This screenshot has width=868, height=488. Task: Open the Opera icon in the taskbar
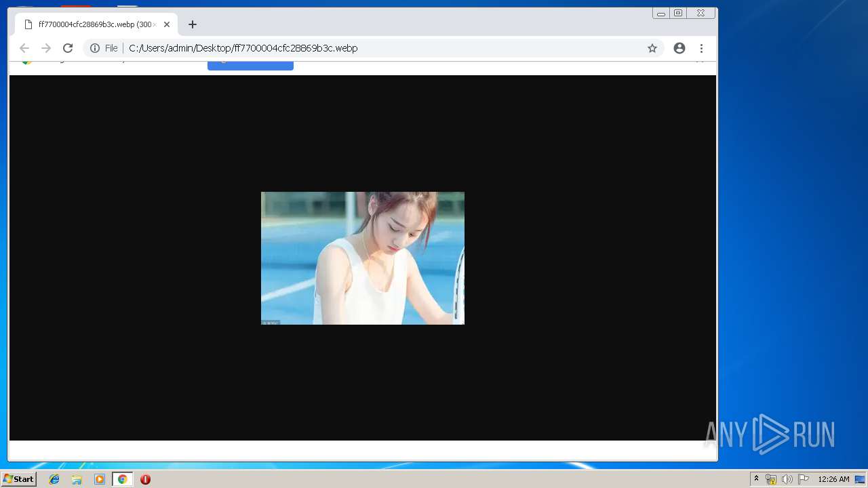145,479
